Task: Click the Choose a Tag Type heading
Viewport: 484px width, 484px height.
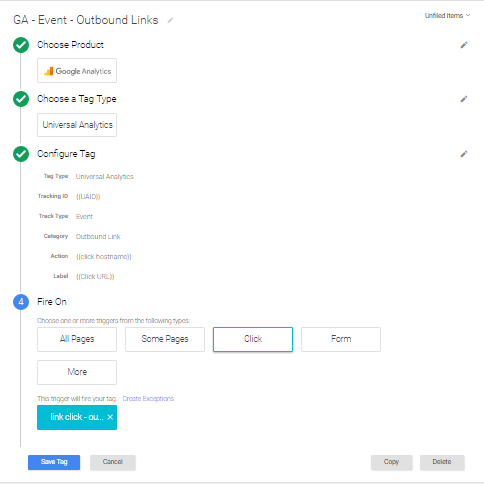Action: point(77,99)
